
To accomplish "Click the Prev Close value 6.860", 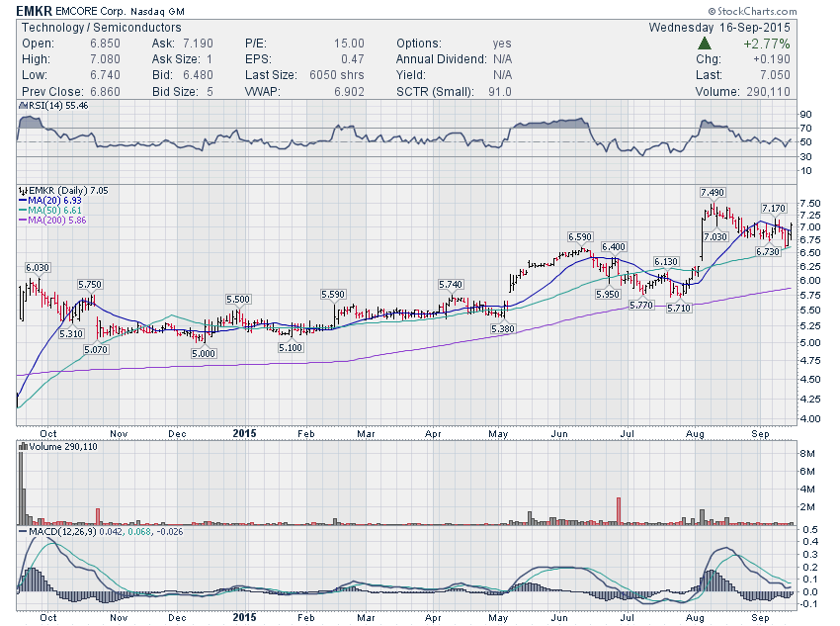I will [x=105, y=92].
